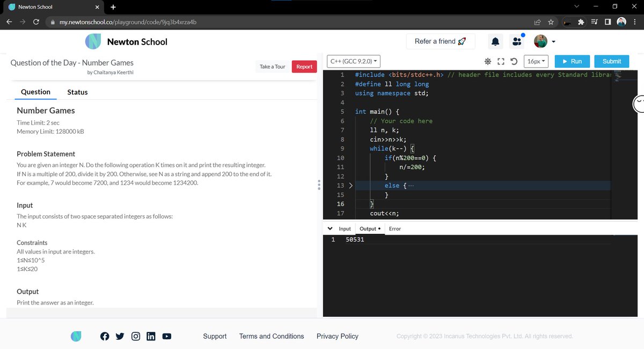Open Newton School Instagram icon
Viewport: 644px width, 349px height.
pos(136,336)
